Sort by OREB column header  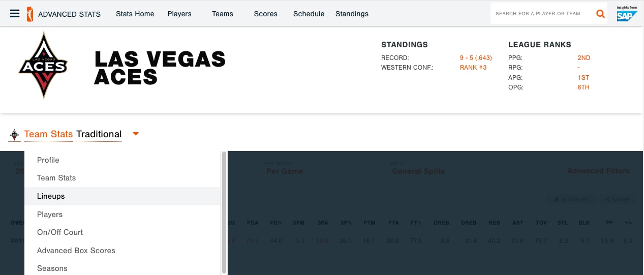pos(442,223)
